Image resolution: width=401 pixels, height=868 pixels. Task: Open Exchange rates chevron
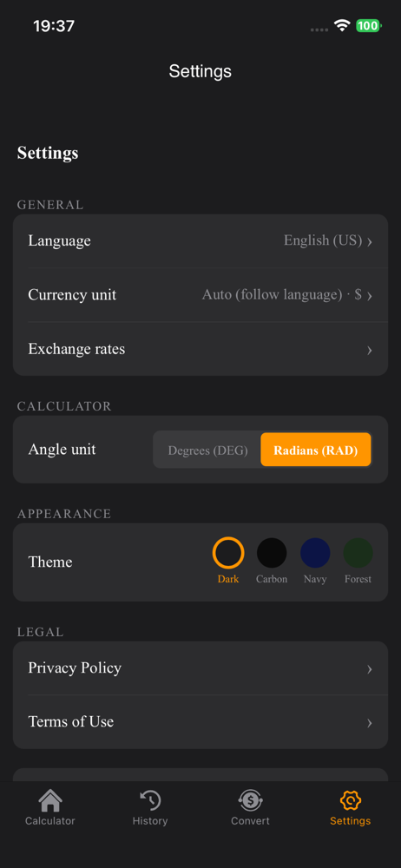click(370, 350)
